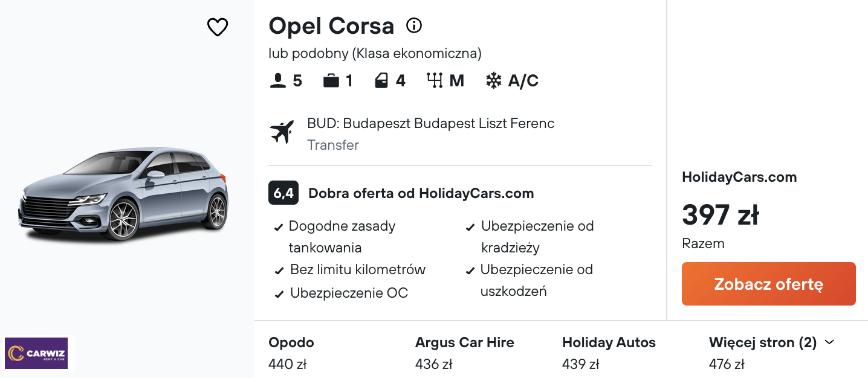Select the Opodo offer for 440 zł
This screenshot has width=868, height=378.
click(291, 353)
